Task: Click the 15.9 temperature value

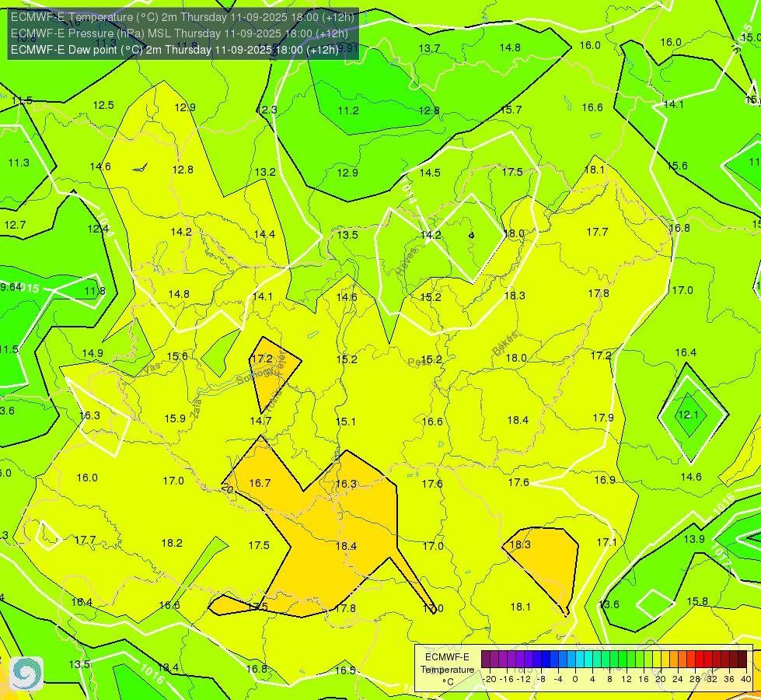Action: 175,418
